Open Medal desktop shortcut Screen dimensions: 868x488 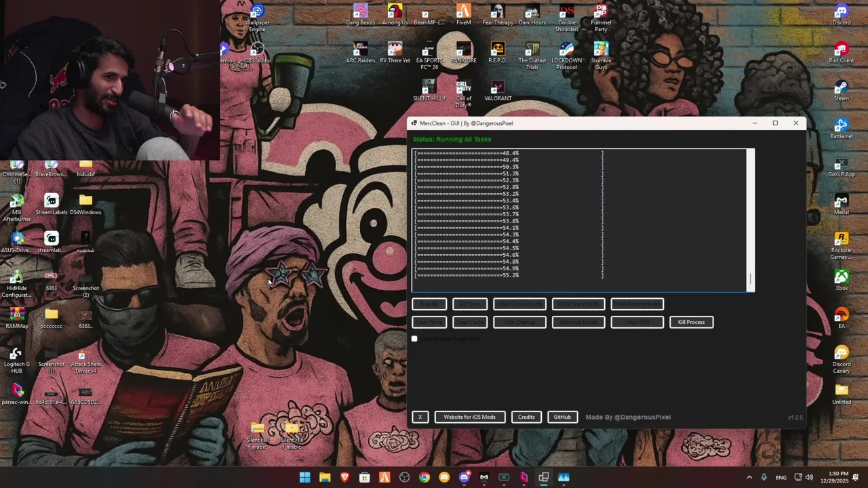pyautogui.click(x=842, y=205)
